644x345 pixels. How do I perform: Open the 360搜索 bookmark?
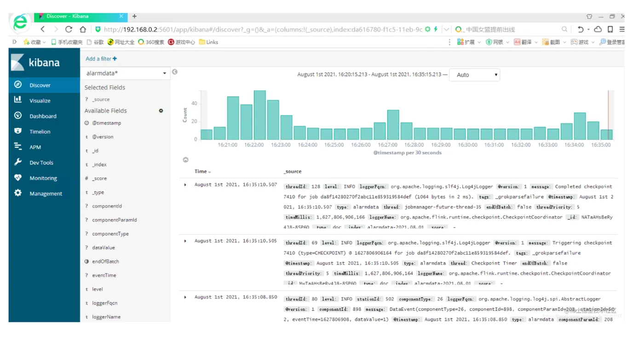pos(151,42)
